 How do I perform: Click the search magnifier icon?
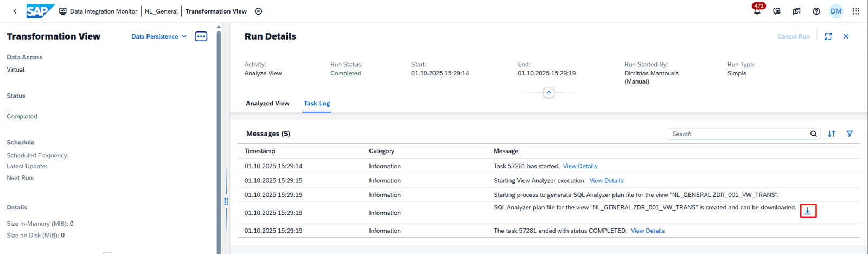(814, 134)
